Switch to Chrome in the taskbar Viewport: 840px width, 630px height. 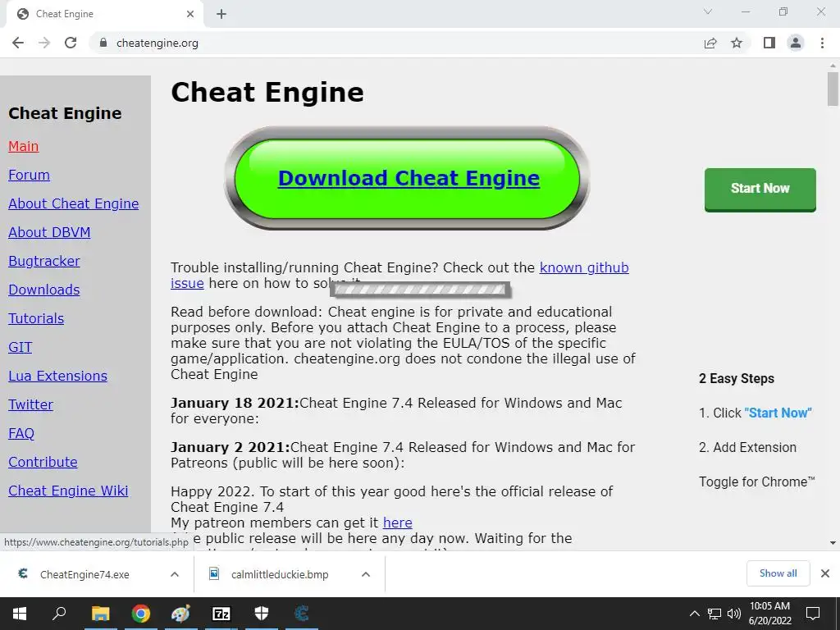coord(141,614)
